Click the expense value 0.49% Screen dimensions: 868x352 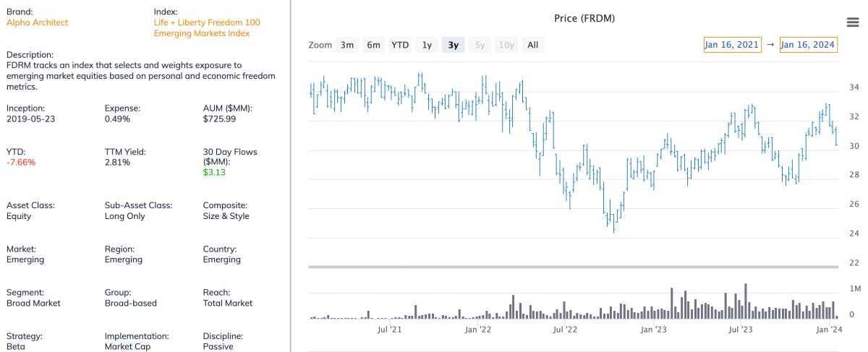tap(117, 119)
